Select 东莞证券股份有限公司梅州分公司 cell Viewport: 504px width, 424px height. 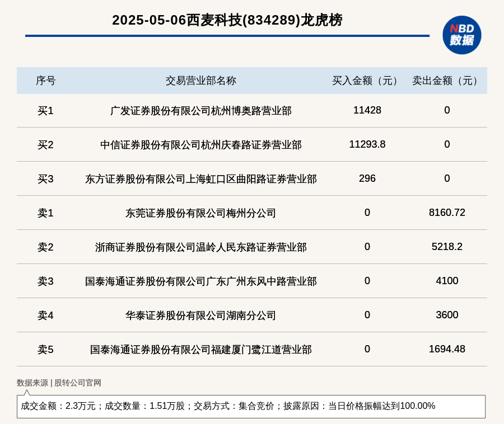[x=201, y=213]
